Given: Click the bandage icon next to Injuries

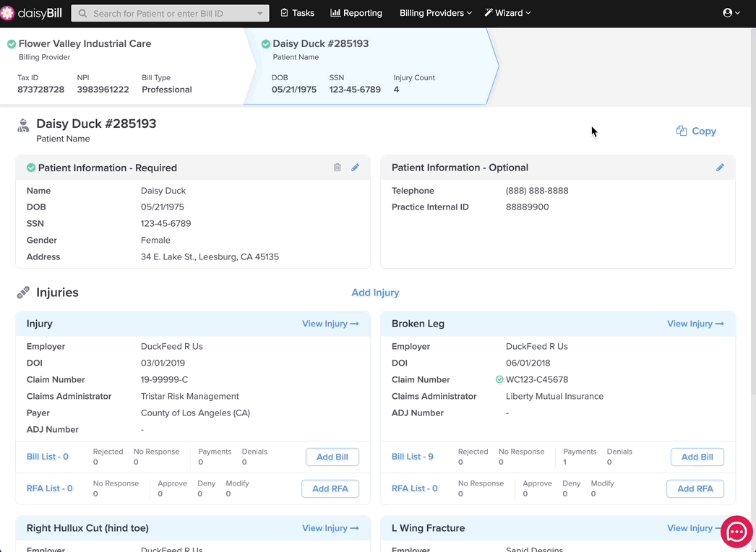Looking at the screenshot, I should [x=23, y=293].
